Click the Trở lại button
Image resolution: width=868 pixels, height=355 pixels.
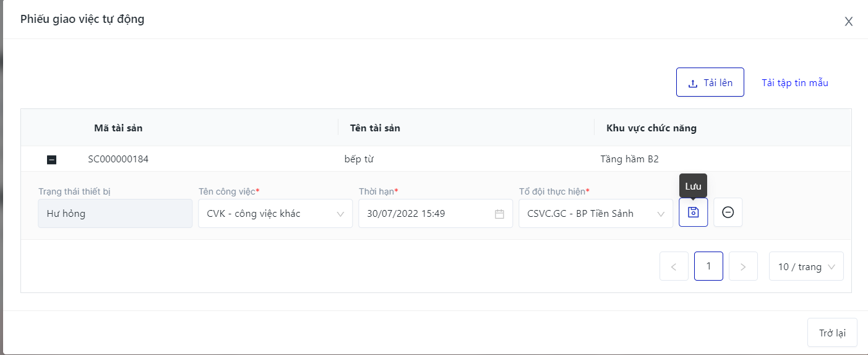(832, 333)
